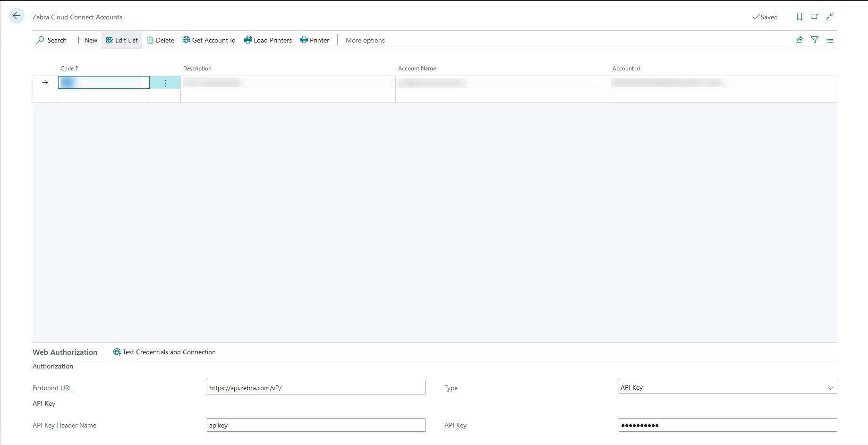Click Account Id cell in first row

tap(723, 83)
